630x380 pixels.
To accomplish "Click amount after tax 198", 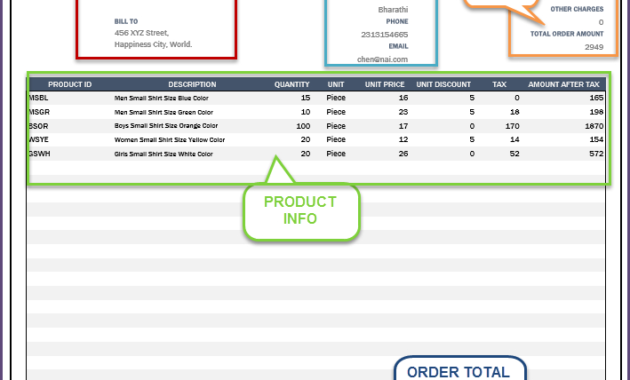I will point(596,112).
